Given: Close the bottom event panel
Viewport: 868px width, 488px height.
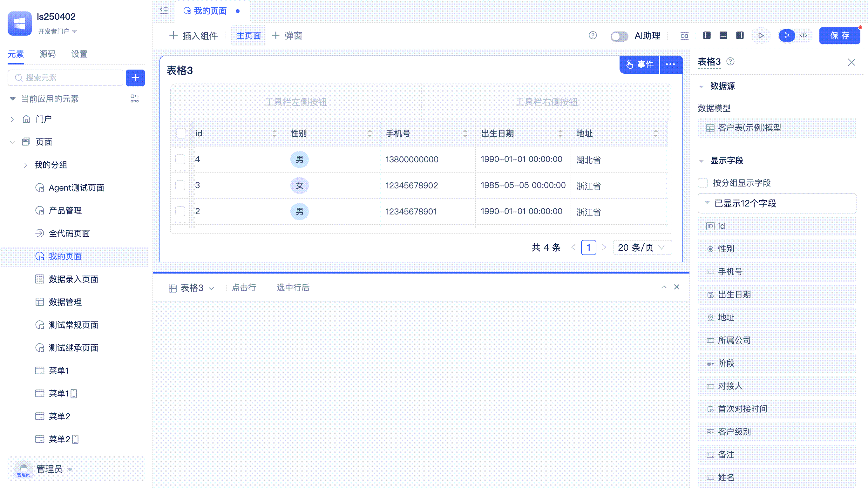Looking at the screenshot, I should [677, 287].
